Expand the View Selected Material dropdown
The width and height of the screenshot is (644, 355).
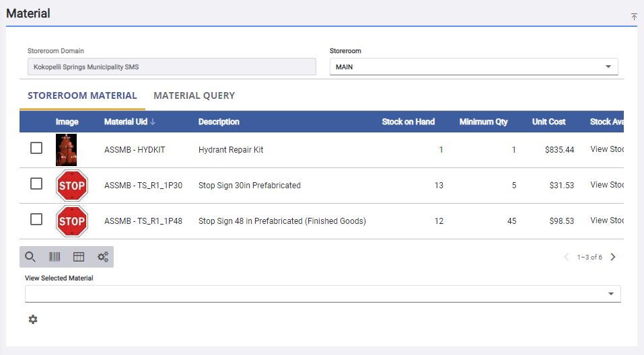pyautogui.click(x=322, y=294)
